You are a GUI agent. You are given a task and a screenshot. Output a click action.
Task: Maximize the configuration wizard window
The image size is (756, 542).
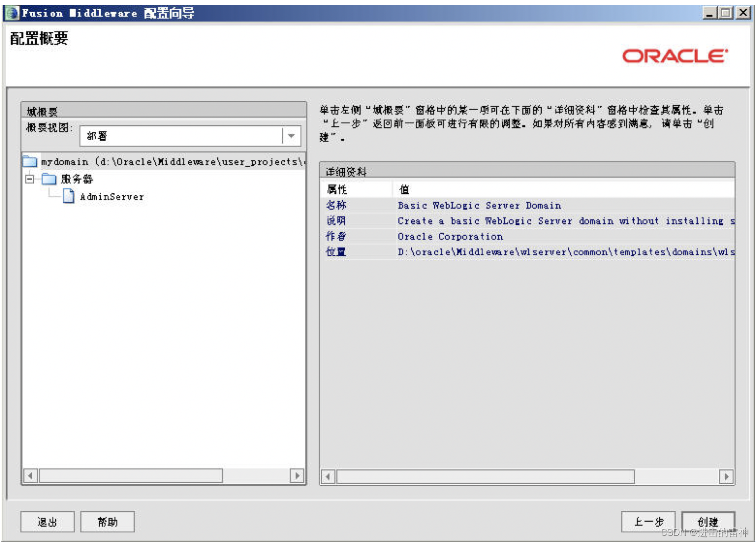pyautogui.click(x=725, y=13)
